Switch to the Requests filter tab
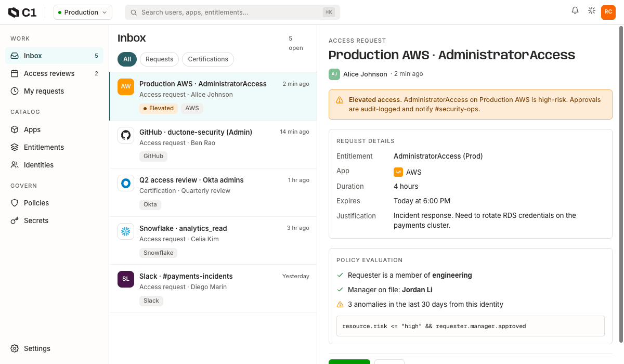Viewport: 624px width, 364px height. tap(159, 59)
